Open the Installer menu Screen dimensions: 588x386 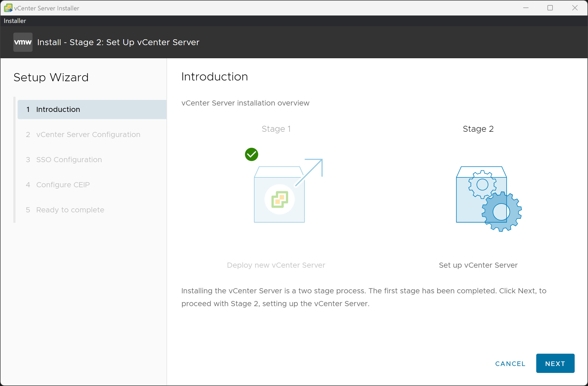15,21
